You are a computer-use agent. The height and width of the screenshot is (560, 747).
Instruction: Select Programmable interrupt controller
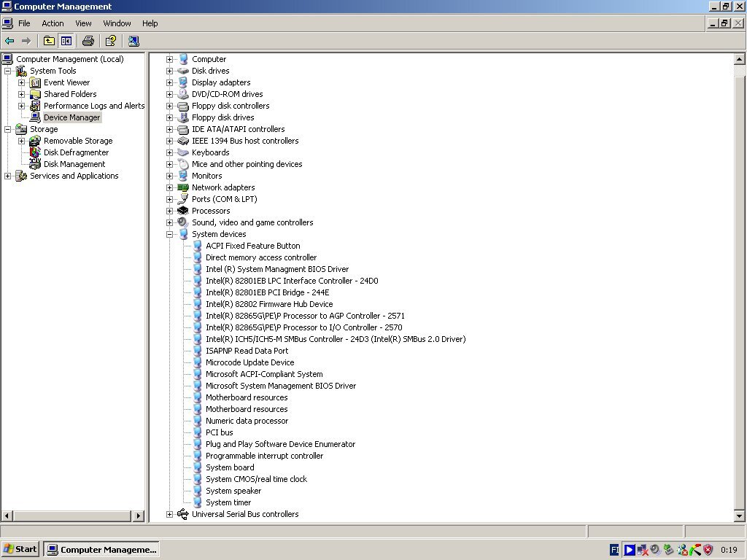(x=264, y=456)
